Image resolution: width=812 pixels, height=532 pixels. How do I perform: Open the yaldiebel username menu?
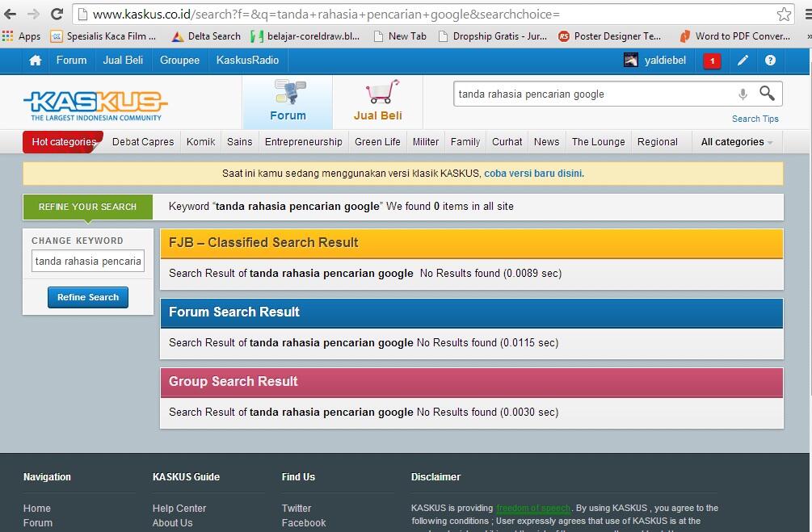pos(665,61)
